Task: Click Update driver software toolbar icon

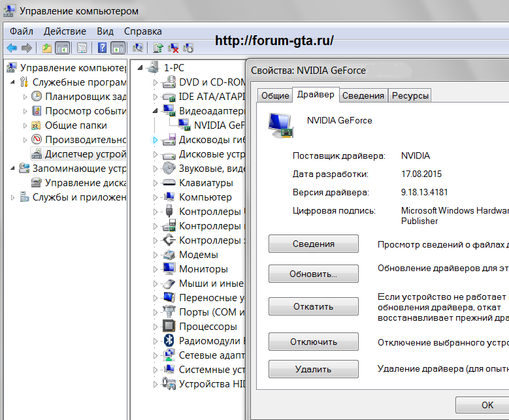Action: coord(158,48)
